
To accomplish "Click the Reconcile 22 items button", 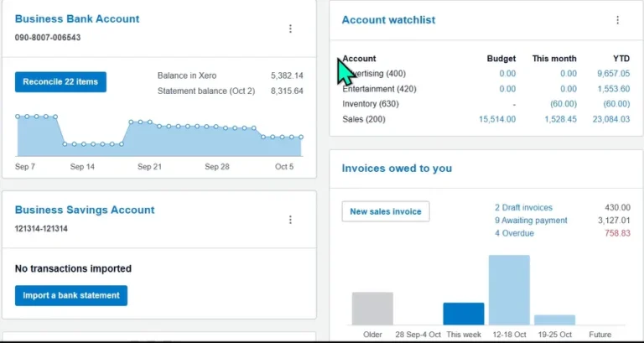I will [x=60, y=82].
